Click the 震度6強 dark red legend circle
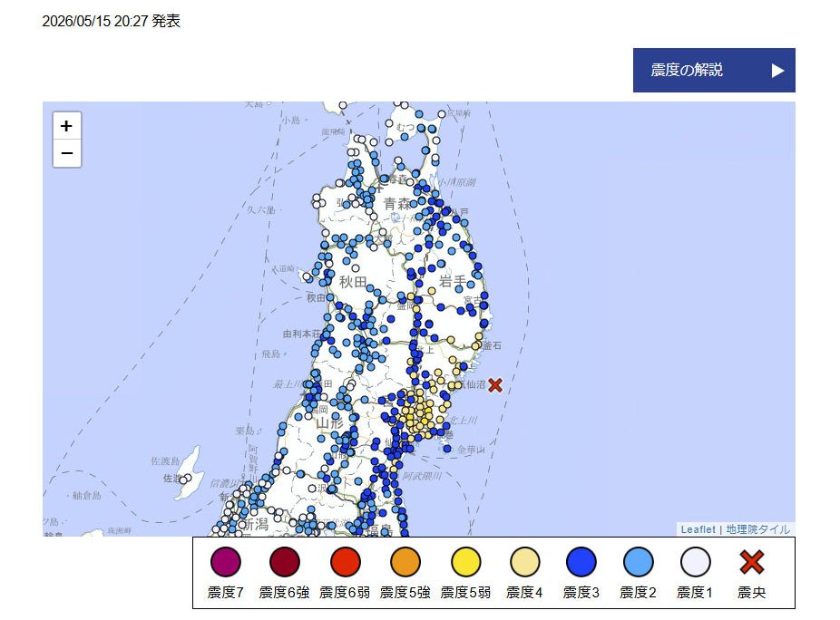840x620 pixels. pos(285,562)
